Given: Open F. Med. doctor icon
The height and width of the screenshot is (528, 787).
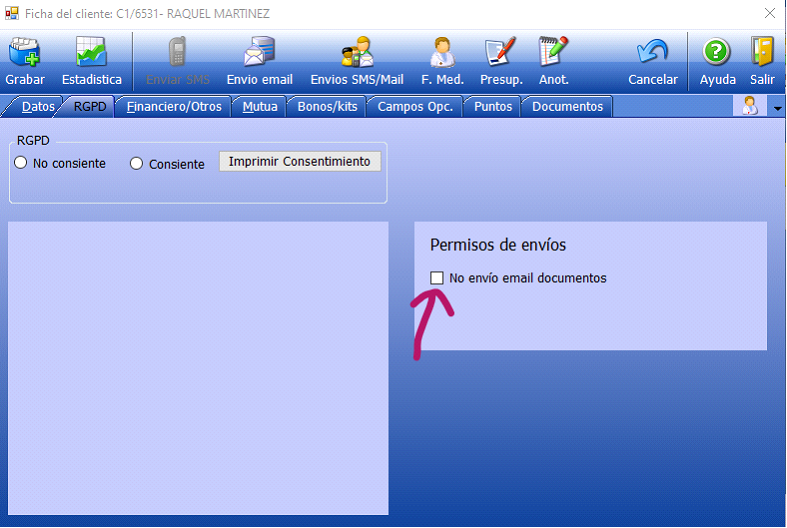Looking at the screenshot, I should [442, 52].
